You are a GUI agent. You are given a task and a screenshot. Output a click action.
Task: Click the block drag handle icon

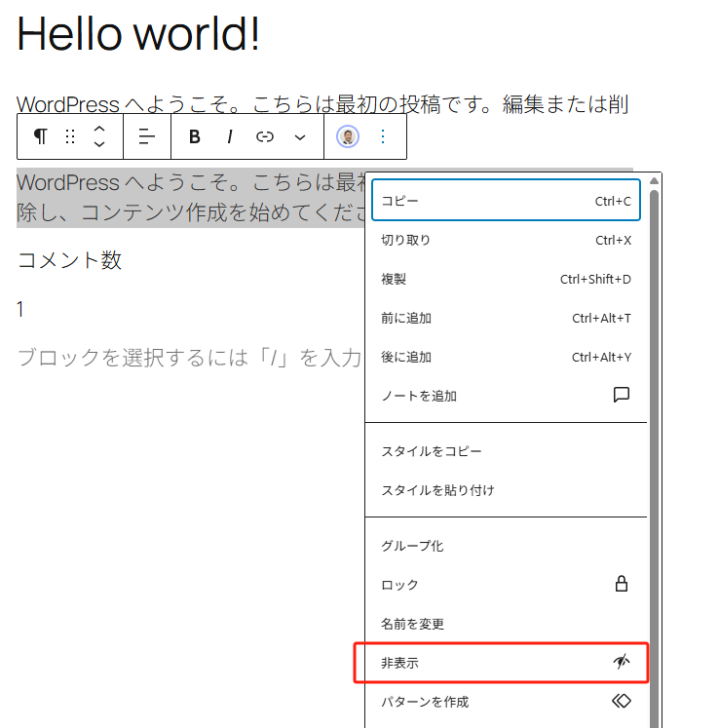[x=70, y=136]
